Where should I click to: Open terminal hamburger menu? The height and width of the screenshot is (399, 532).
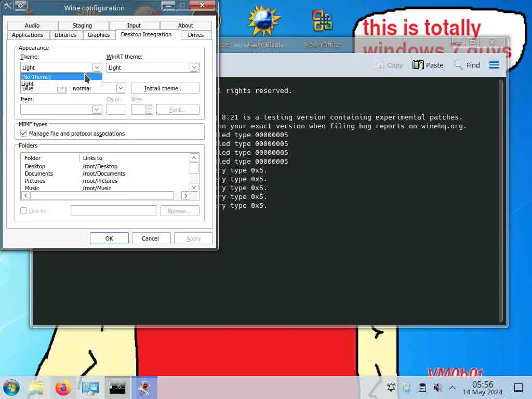[494, 65]
